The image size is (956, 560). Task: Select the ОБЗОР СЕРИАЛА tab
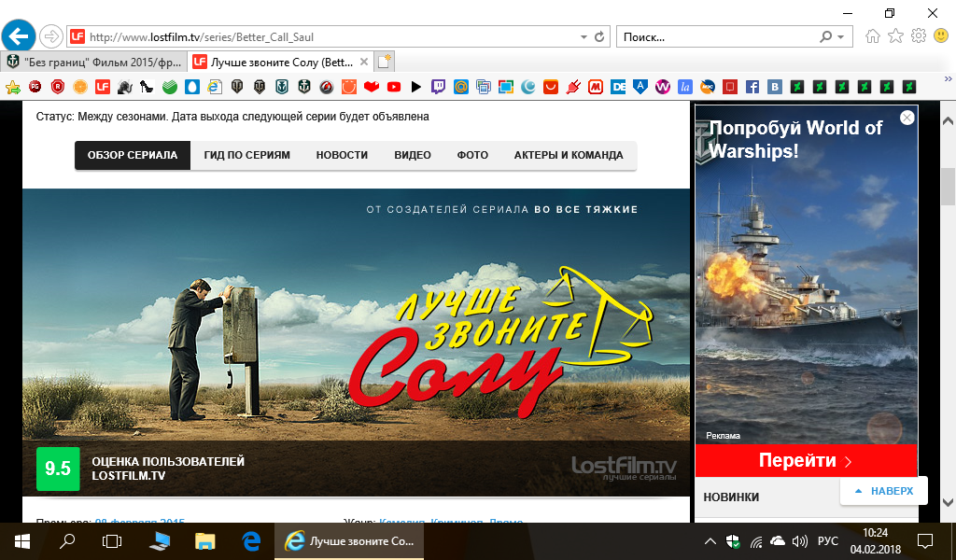133,155
